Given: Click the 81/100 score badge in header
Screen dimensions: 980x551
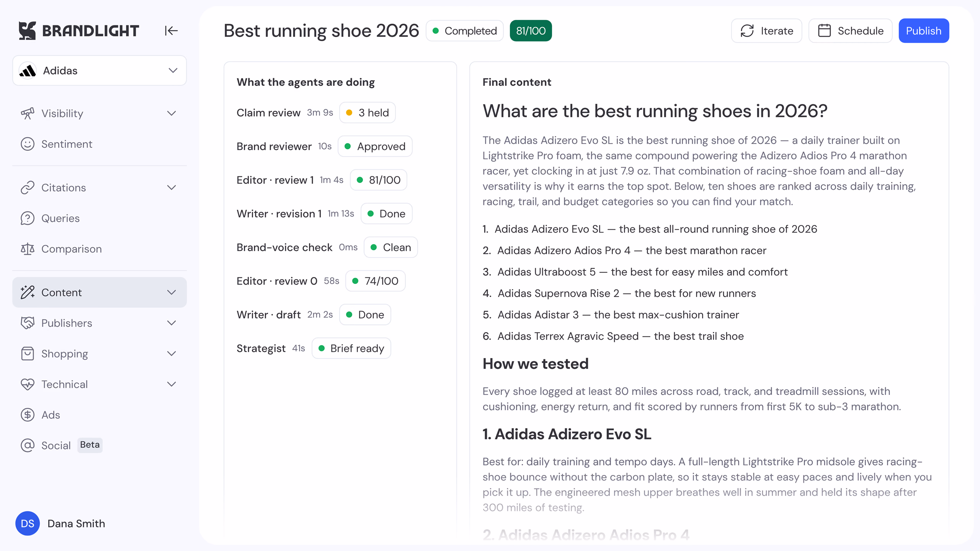Looking at the screenshot, I should click(531, 31).
